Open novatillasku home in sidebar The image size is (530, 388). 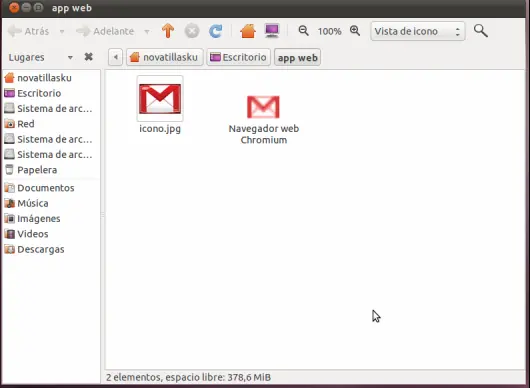51,78
